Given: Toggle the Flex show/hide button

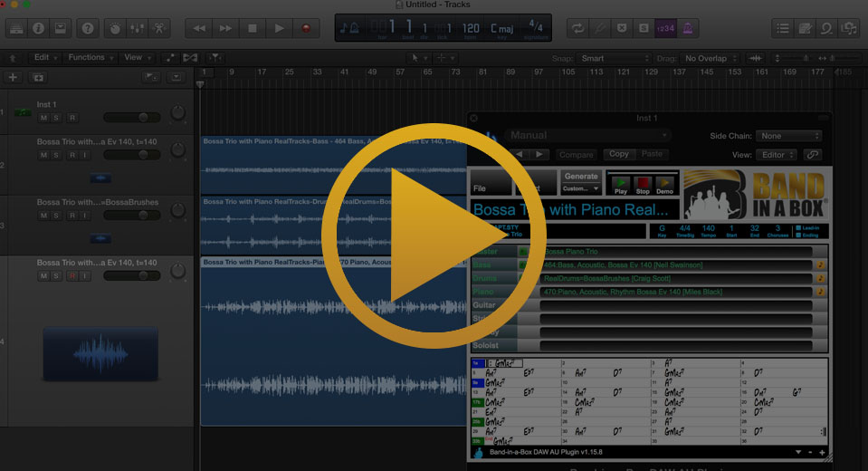Looking at the screenshot, I should coord(190,58).
